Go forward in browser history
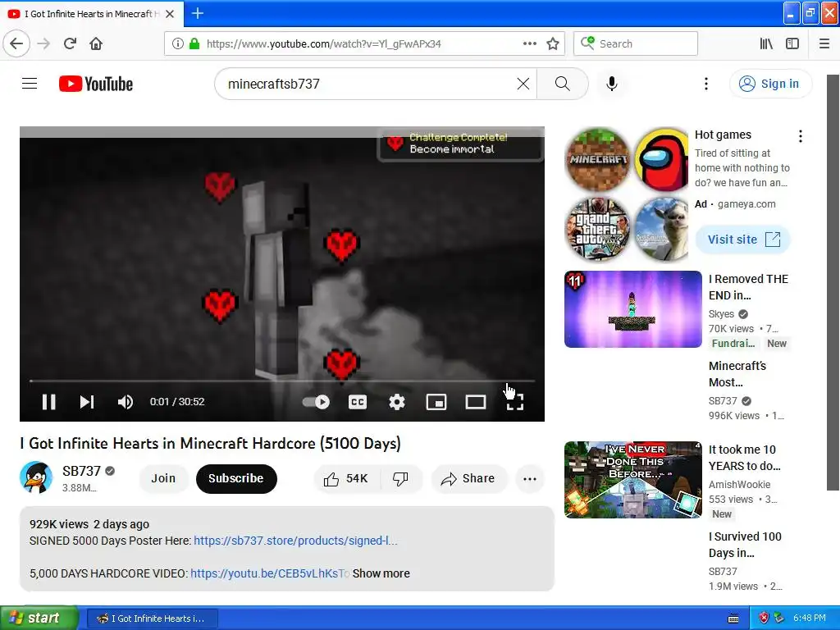 pos(43,44)
